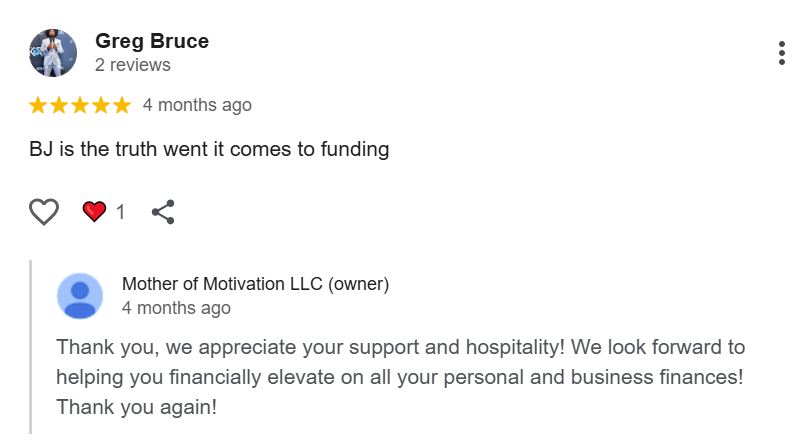812x444 pixels.
Task: Click the red heart reaction icon
Action: pos(94,212)
